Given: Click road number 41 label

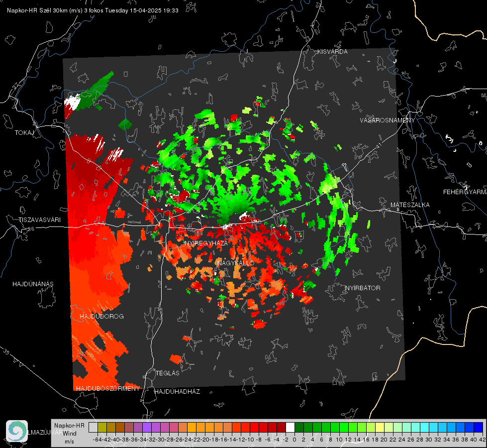Looking at the screenshot, I should tap(378, 145).
